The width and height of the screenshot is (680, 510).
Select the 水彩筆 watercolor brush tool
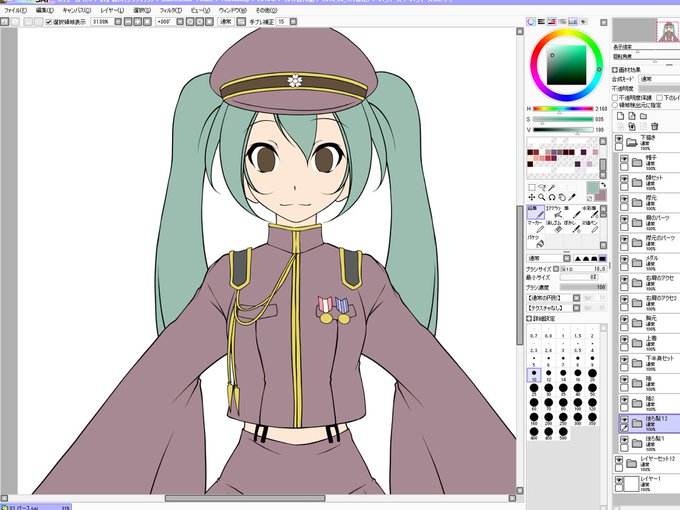click(x=590, y=212)
